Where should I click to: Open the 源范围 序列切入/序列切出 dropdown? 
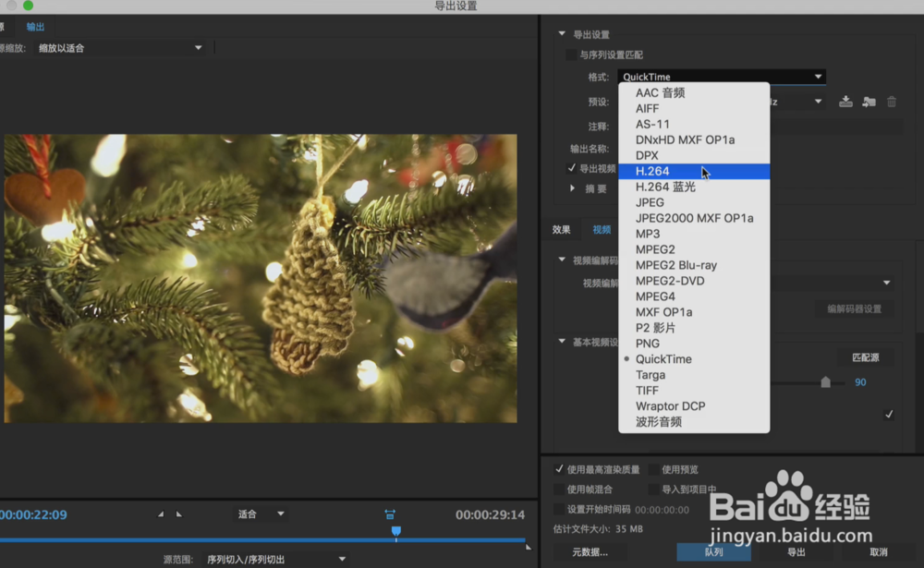click(274, 559)
